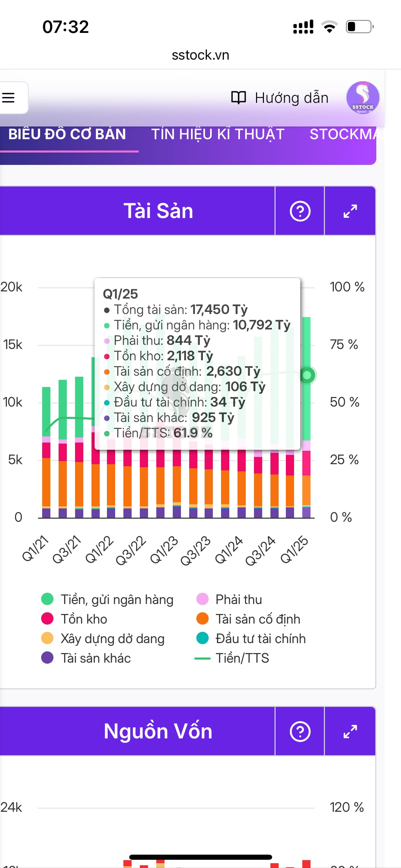Expand Nguồn Vốn chart to fullscreen

coord(350,732)
